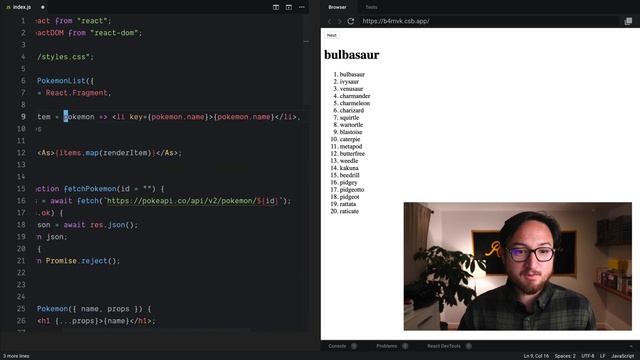Go forward in the preview browser
640x360 pixels.
340,21
